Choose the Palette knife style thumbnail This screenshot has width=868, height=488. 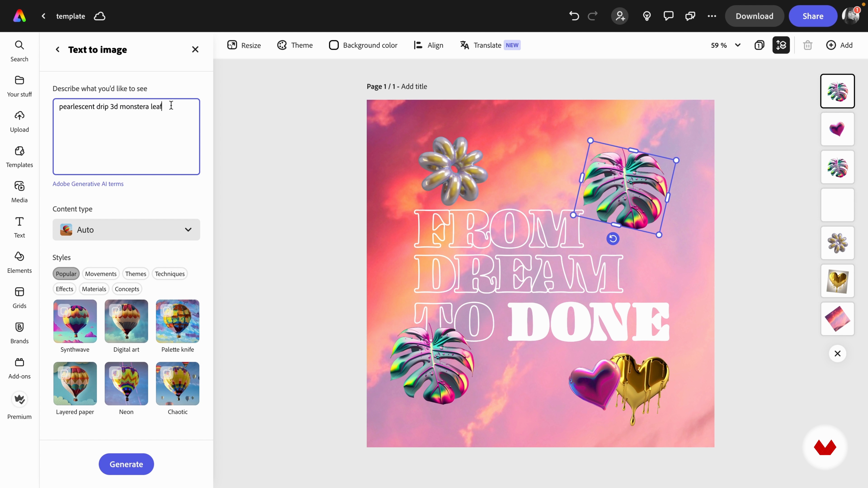point(178,321)
